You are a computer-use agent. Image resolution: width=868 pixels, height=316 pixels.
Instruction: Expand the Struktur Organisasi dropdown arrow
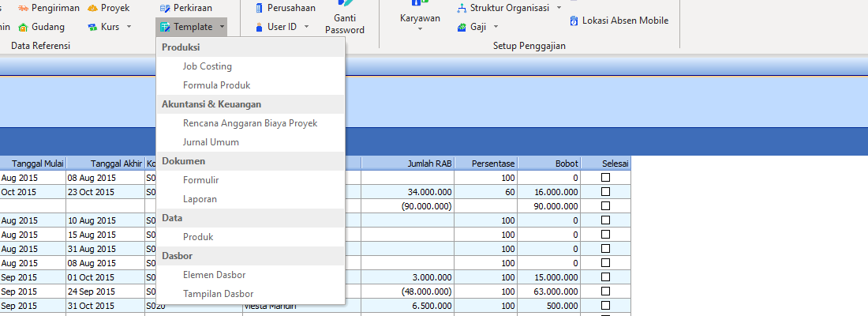[x=559, y=9]
